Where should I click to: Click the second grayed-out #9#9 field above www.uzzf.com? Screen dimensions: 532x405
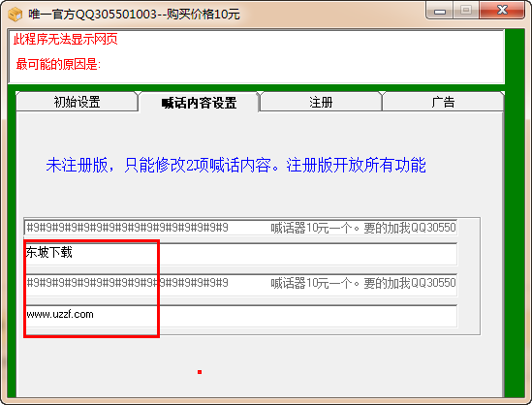(x=240, y=285)
